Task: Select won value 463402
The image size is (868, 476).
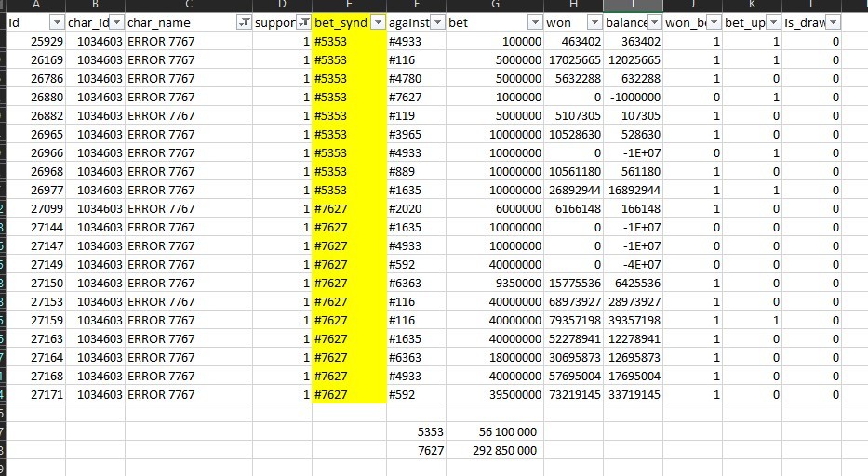Action: click(573, 42)
